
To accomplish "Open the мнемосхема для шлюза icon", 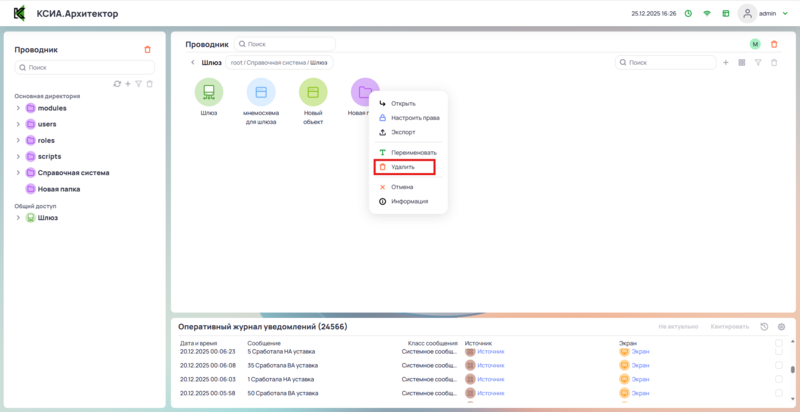I will 261,93.
